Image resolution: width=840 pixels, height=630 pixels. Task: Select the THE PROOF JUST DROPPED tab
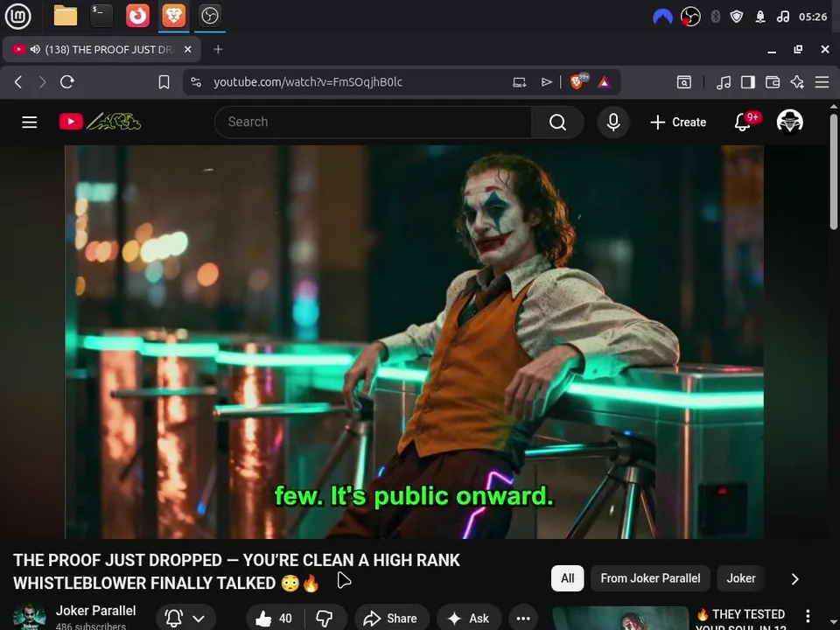[x=101, y=49]
